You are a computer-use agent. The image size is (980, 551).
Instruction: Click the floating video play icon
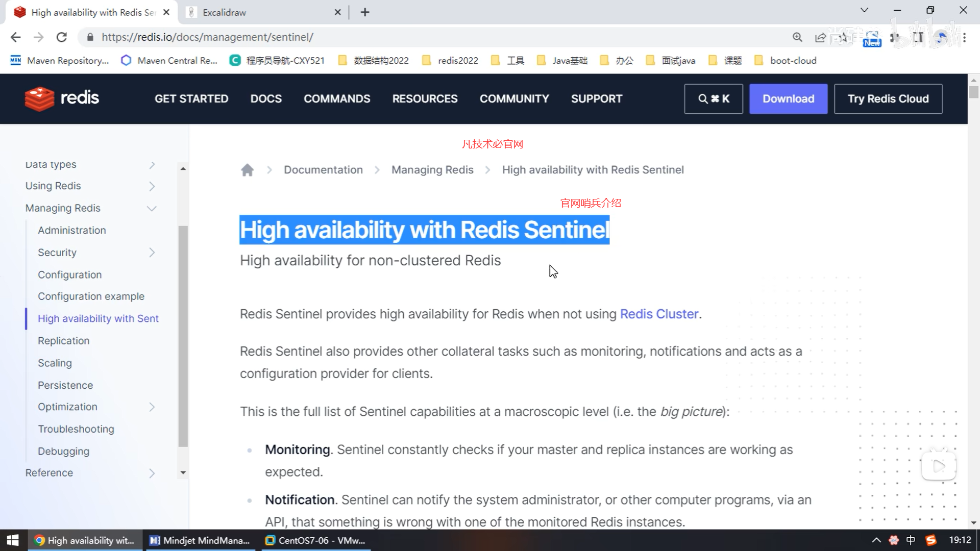938,465
